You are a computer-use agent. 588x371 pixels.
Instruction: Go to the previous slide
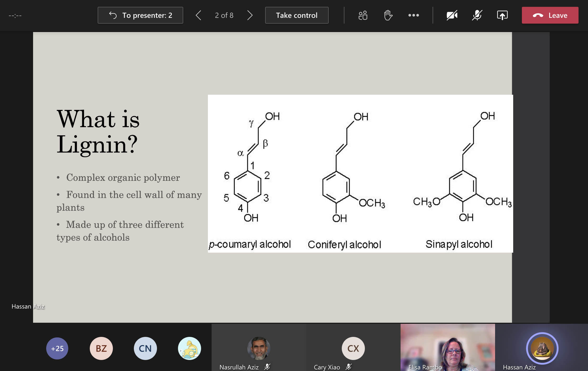click(x=199, y=15)
